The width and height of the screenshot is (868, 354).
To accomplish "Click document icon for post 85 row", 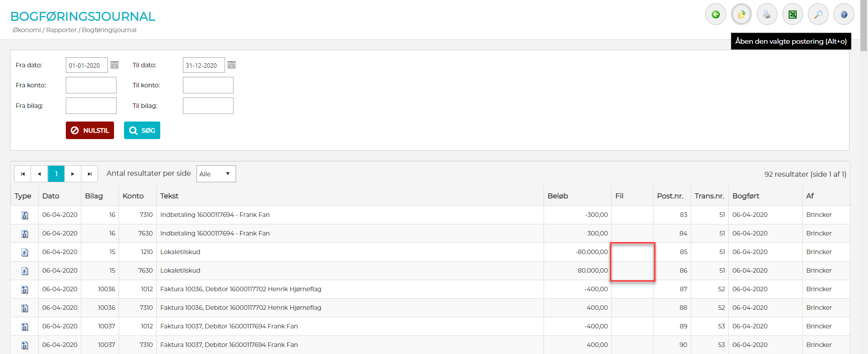I will (x=25, y=253).
